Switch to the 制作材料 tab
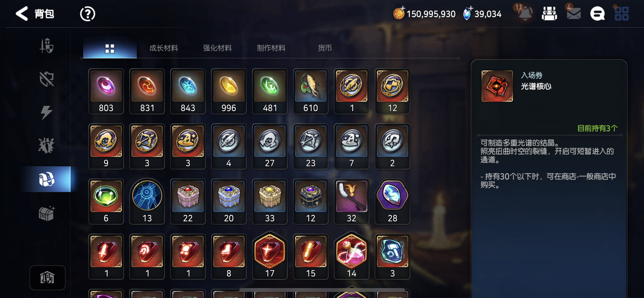 (271, 48)
